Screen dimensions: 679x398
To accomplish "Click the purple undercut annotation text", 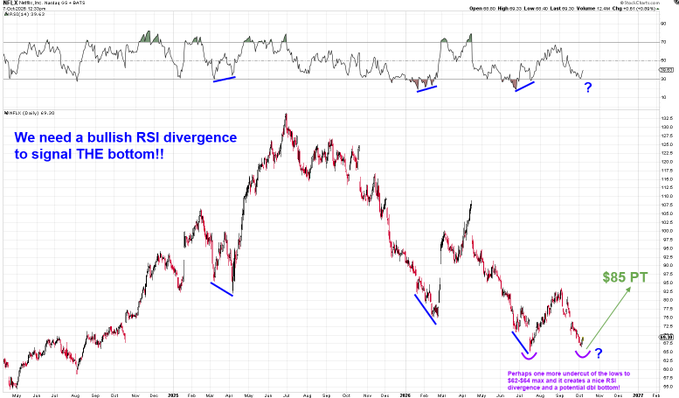I will (569, 381).
